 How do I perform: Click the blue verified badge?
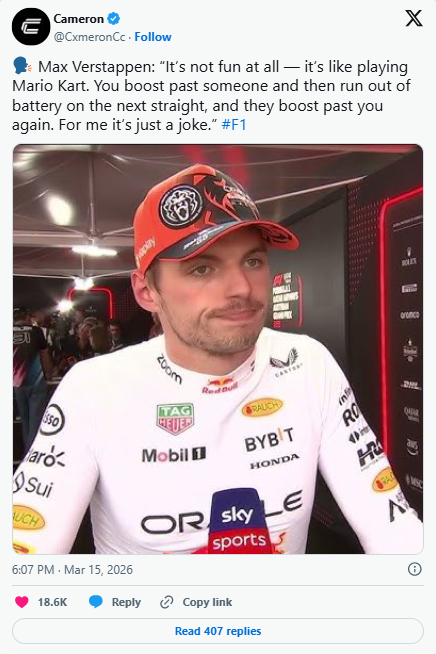point(113,19)
